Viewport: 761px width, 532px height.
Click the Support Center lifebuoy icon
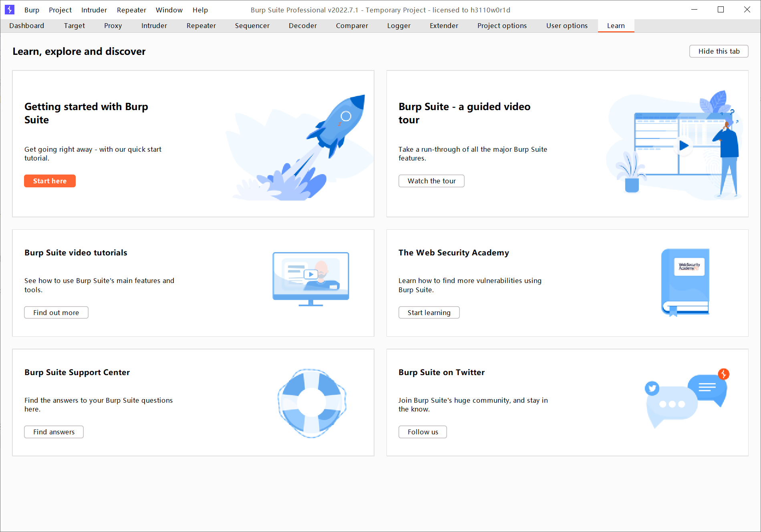coord(312,403)
